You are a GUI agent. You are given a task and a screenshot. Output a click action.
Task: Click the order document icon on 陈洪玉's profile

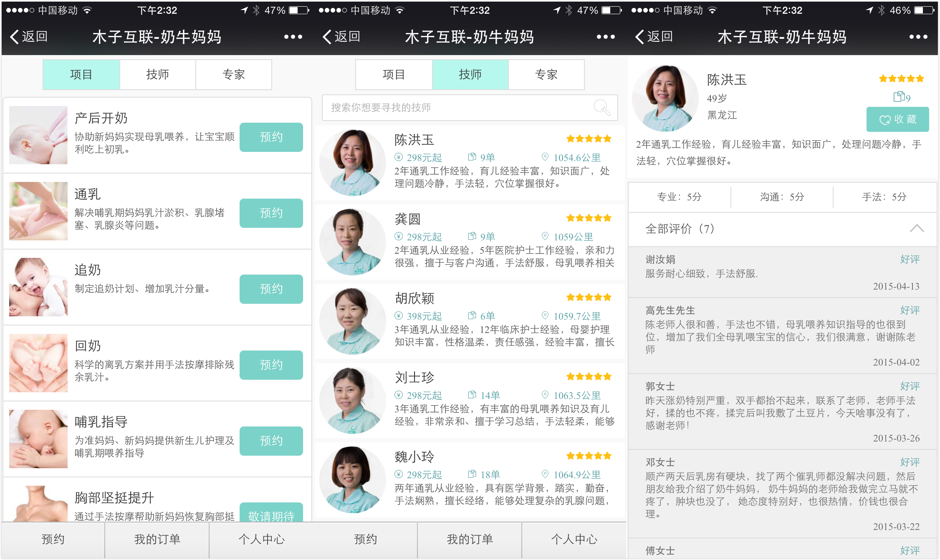click(898, 97)
